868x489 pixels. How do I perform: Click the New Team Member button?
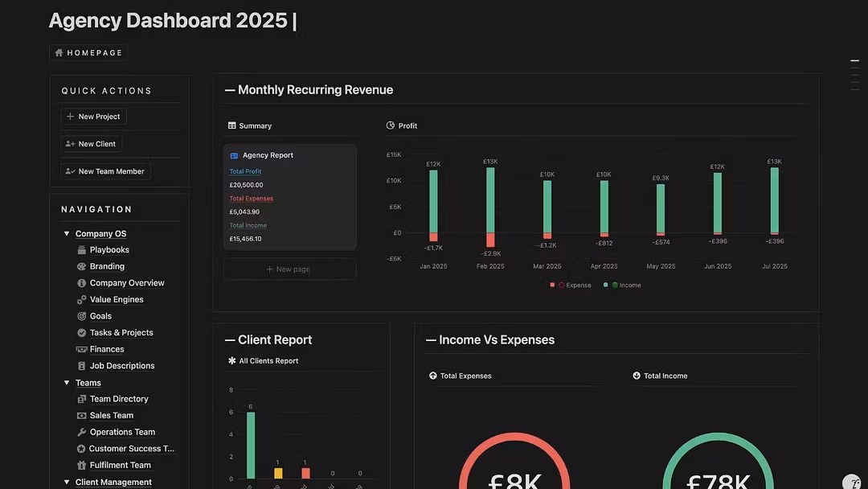tap(105, 171)
